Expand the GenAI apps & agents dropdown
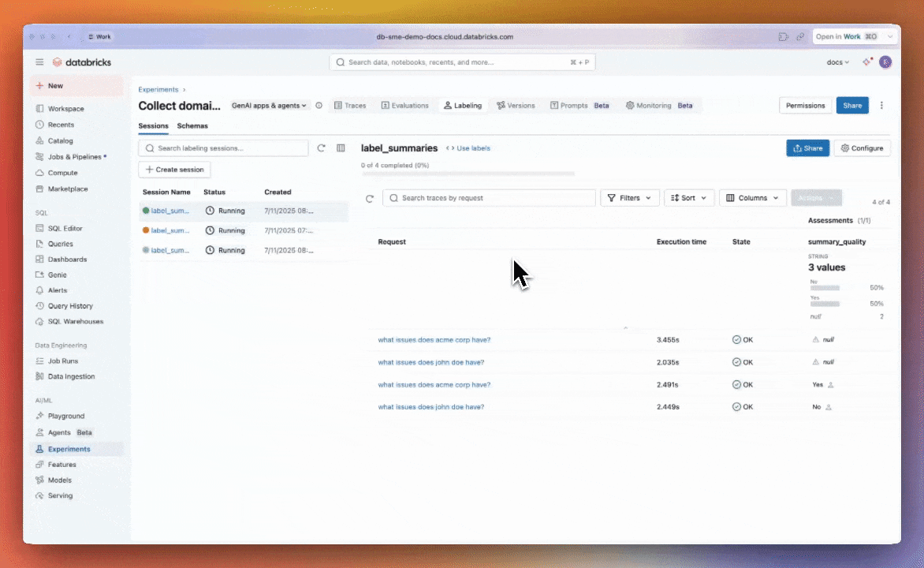The image size is (924, 568). pos(269,106)
